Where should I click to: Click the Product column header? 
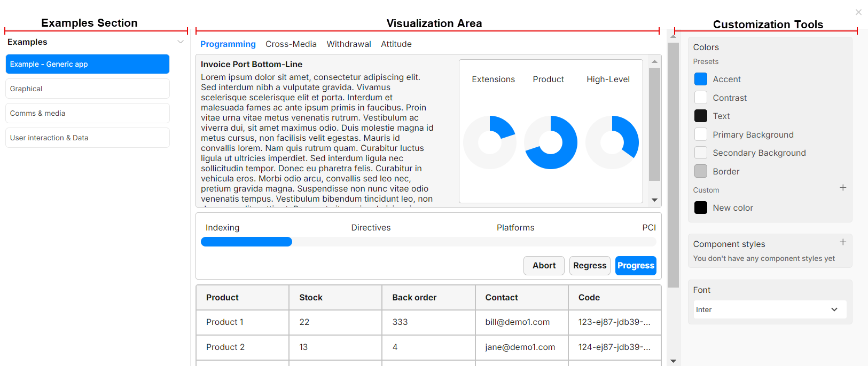(x=243, y=298)
